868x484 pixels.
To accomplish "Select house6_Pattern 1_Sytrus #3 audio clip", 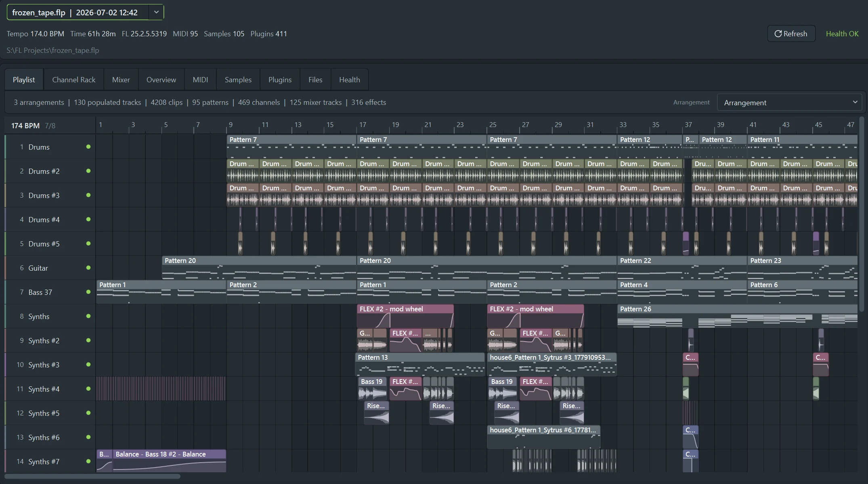I will (551, 365).
